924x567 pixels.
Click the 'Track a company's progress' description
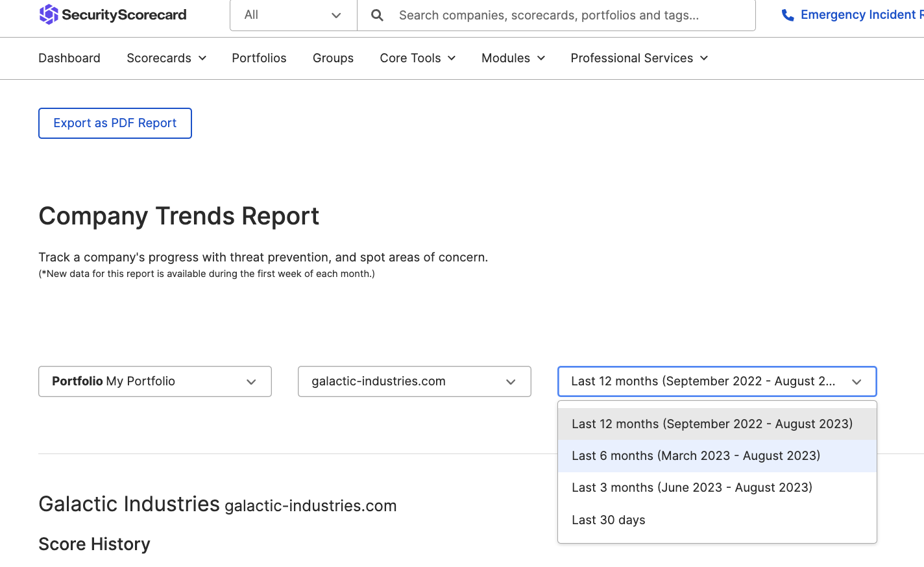point(263,258)
